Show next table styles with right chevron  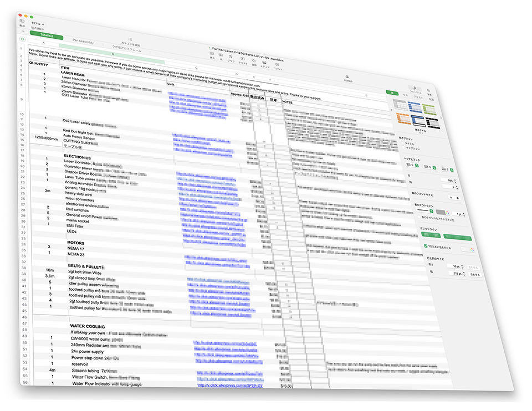click(x=441, y=118)
